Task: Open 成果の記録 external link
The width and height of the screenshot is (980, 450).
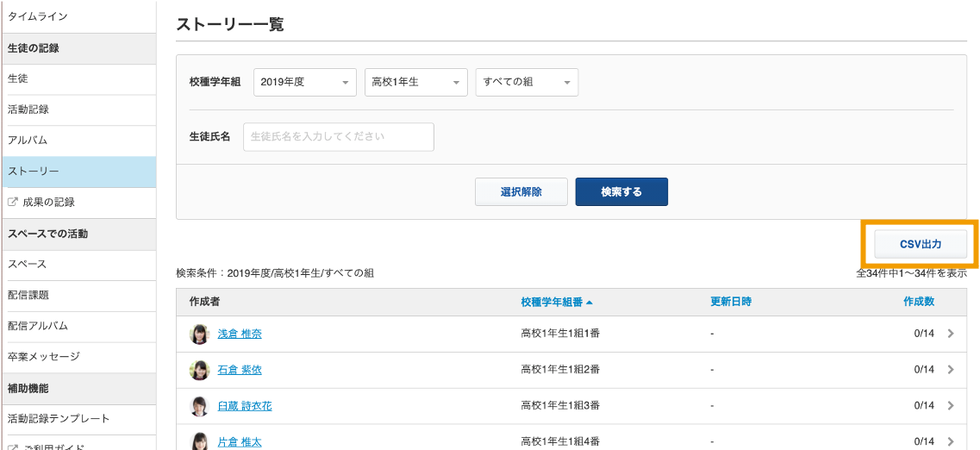Action: click(x=79, y=203)
